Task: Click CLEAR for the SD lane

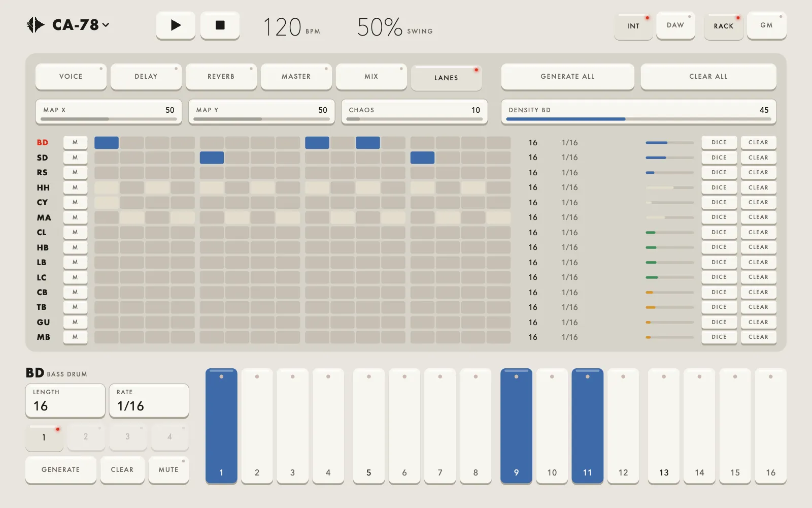Action: coord(758,157)
